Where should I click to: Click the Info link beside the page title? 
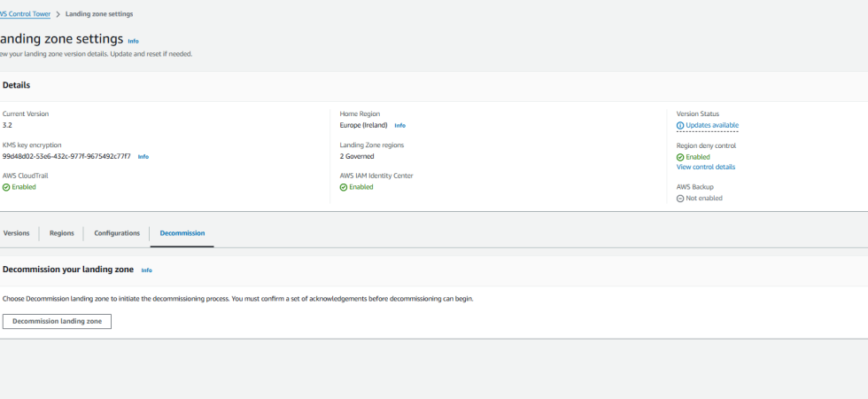point(134,41)
